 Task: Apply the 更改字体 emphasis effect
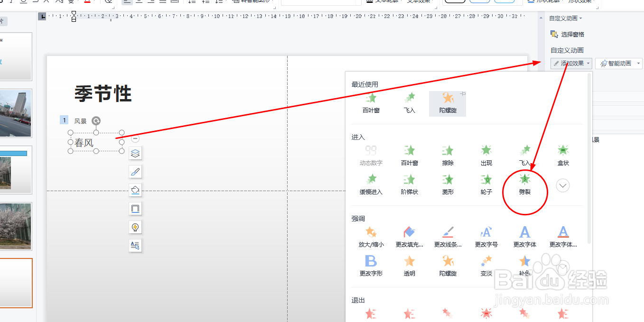click(524, 237)
